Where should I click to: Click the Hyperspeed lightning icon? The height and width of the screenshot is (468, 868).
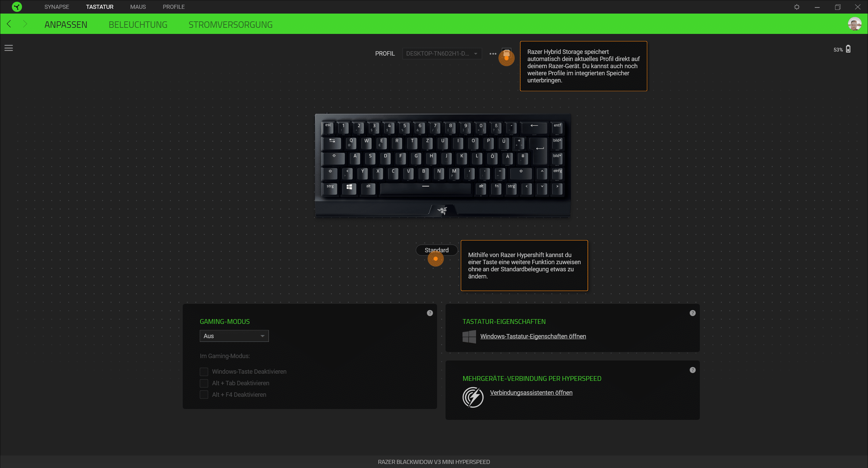[473, 397]
